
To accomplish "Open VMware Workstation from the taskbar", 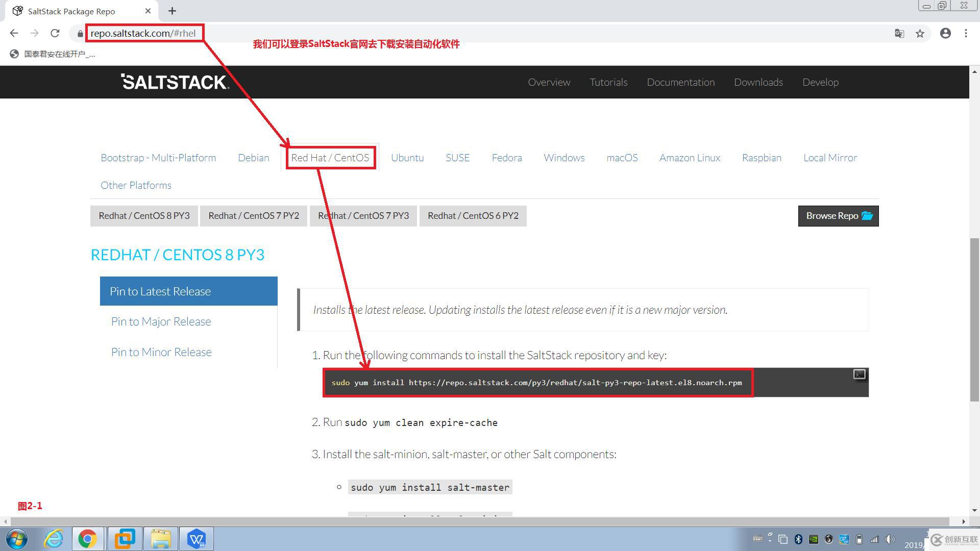I will [125, 539].
